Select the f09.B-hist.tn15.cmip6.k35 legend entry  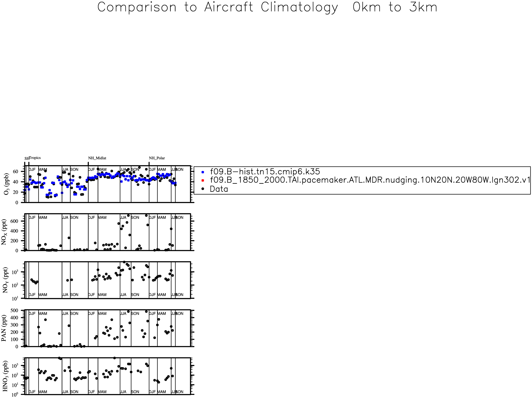(265, 172)
